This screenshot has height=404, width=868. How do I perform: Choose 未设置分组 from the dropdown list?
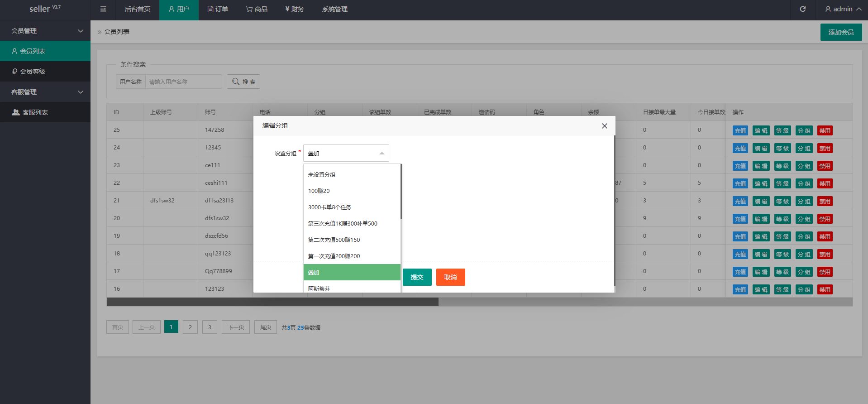(352, 174)
